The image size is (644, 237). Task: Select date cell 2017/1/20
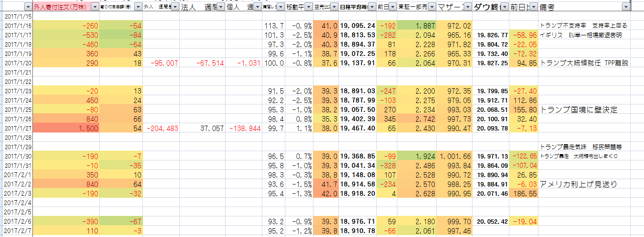[x=17, y=63]
